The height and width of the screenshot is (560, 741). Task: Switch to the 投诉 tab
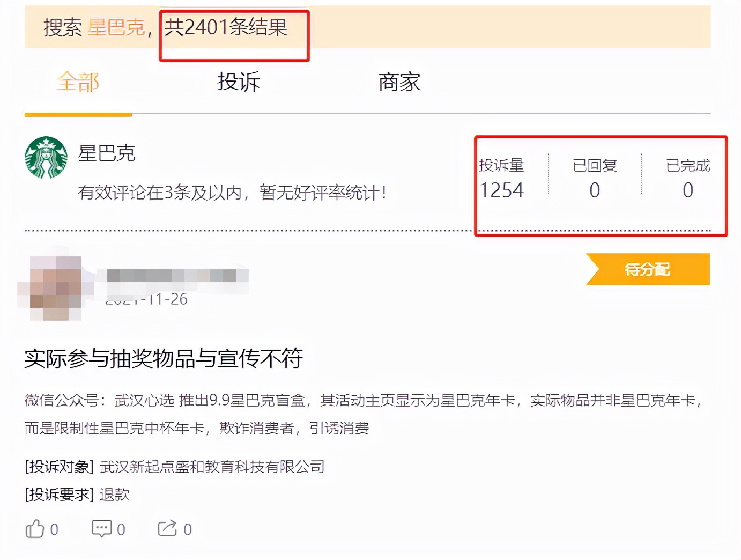click(238, 82)
